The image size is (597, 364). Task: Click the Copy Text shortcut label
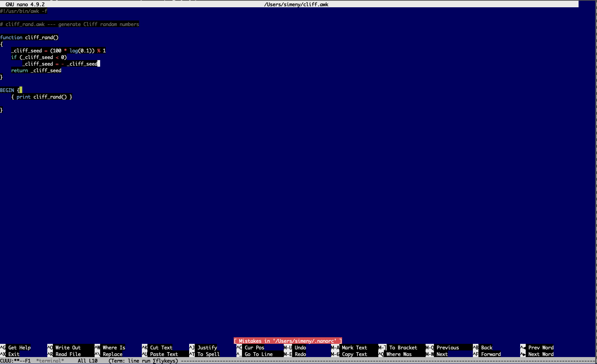coord(355,354)
